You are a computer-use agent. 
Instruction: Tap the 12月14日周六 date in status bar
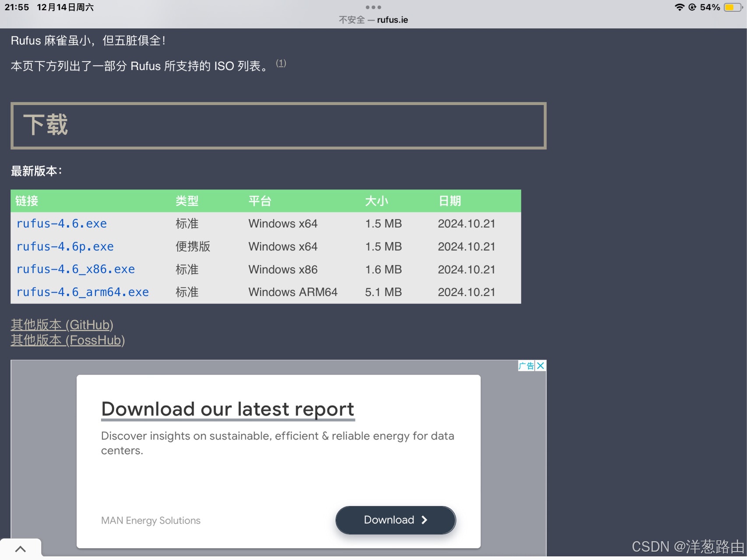65,7
